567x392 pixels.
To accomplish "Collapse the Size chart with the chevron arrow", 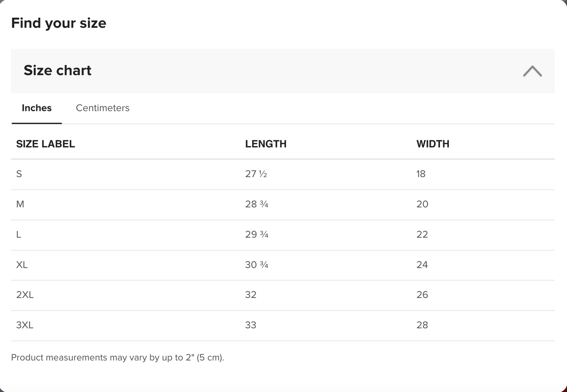I will (532, 71).
